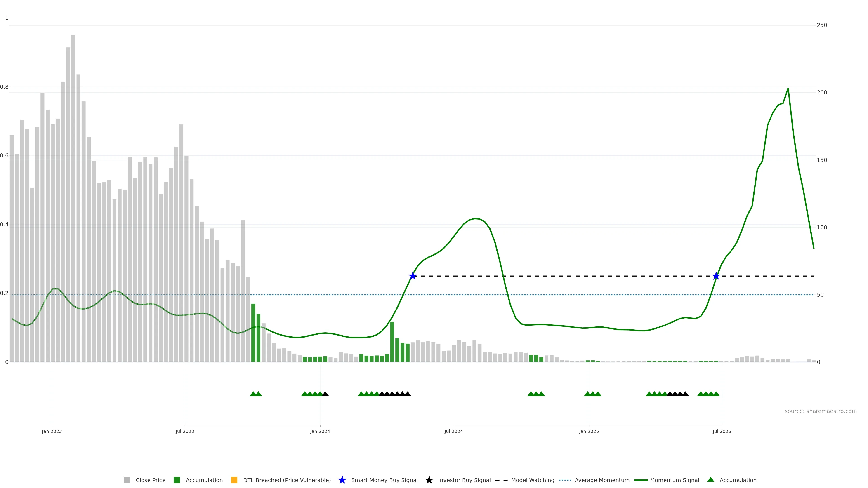Click the first blue star on the chart

coord(413,276)
